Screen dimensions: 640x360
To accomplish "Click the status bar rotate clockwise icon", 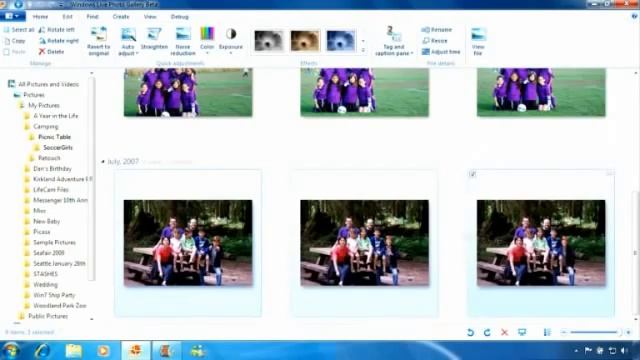I will click(x=487, y=332).
